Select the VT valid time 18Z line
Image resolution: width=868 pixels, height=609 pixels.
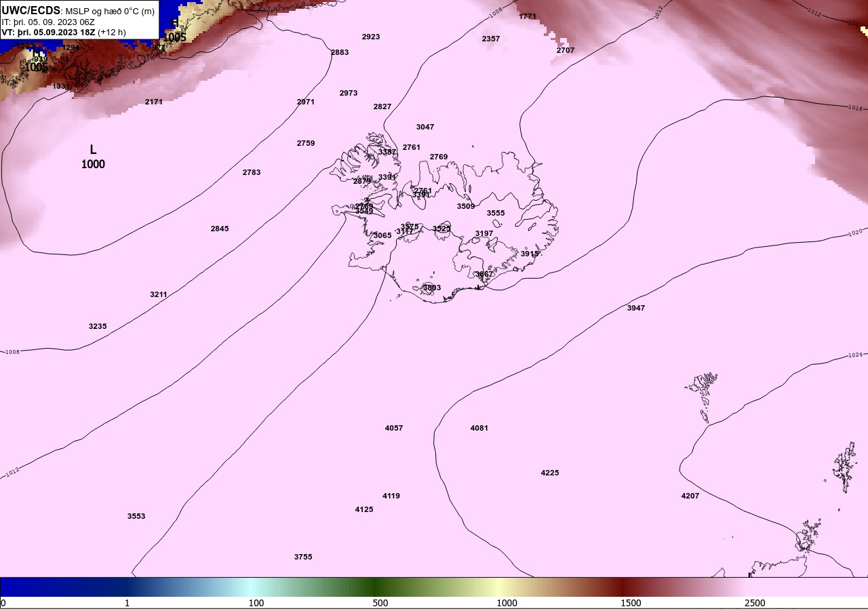[x=64, y=32]
